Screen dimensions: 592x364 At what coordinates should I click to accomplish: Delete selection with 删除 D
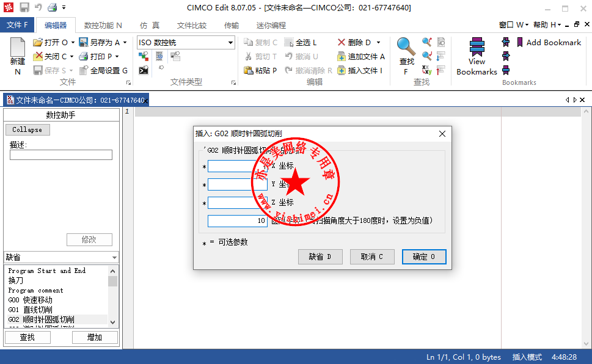pyautogui.click(x=354, y=42)
